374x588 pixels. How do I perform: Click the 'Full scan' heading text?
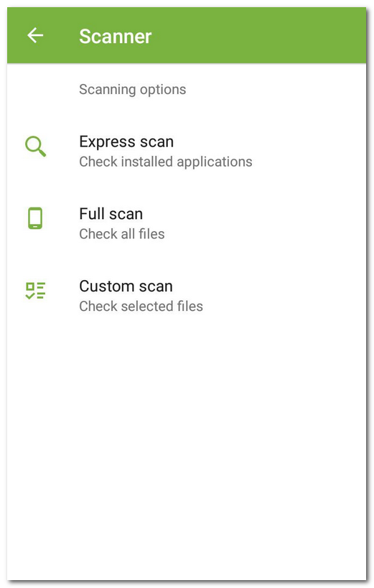[111, 214]
